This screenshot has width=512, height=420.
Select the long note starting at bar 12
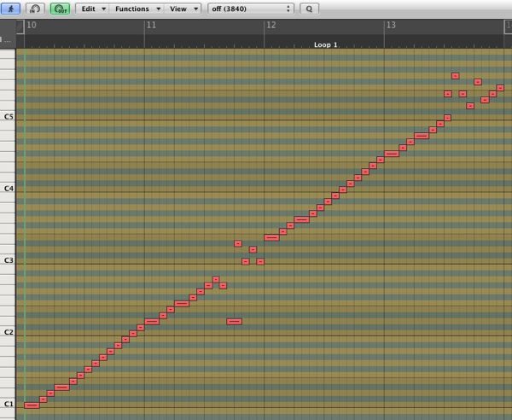[x=271, y=238]
